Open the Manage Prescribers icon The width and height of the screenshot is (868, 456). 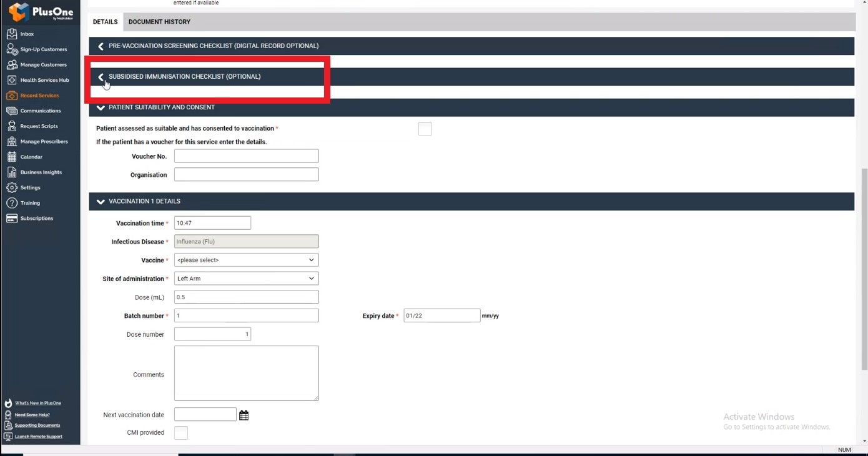tap(12, 141)
